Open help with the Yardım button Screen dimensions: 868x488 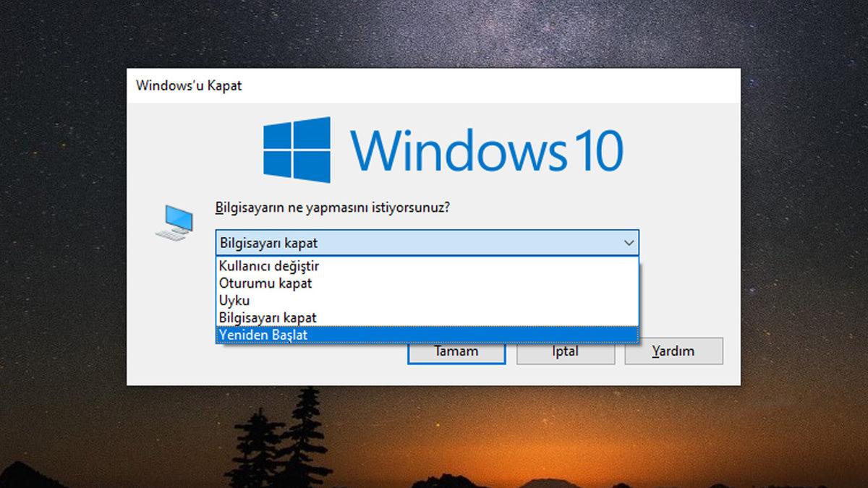[673, 351]
